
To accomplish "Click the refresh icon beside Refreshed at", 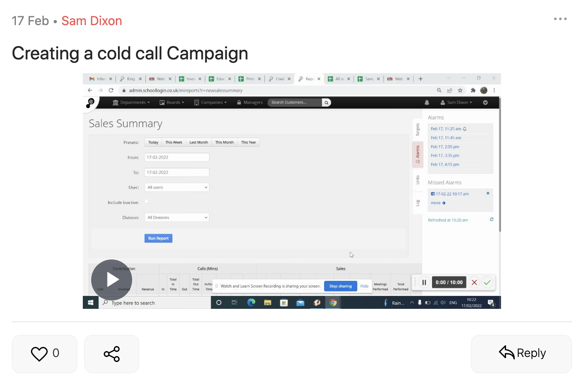I will pyautogui.click(x=491, y=219).
